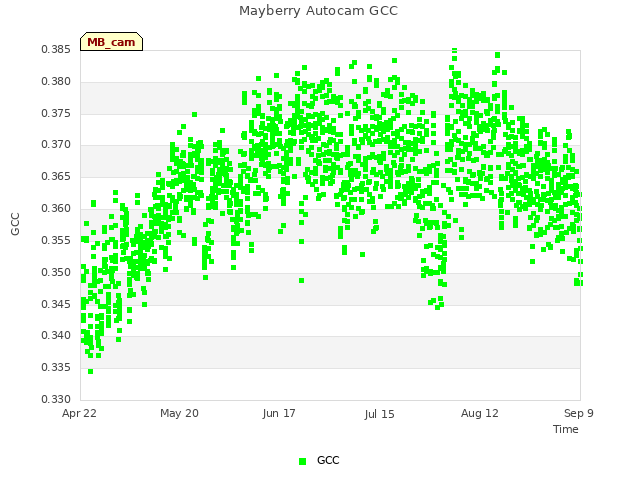640x480 pixels.
Task: Click the x-axis date May 20
Action: tap(179, 413)
